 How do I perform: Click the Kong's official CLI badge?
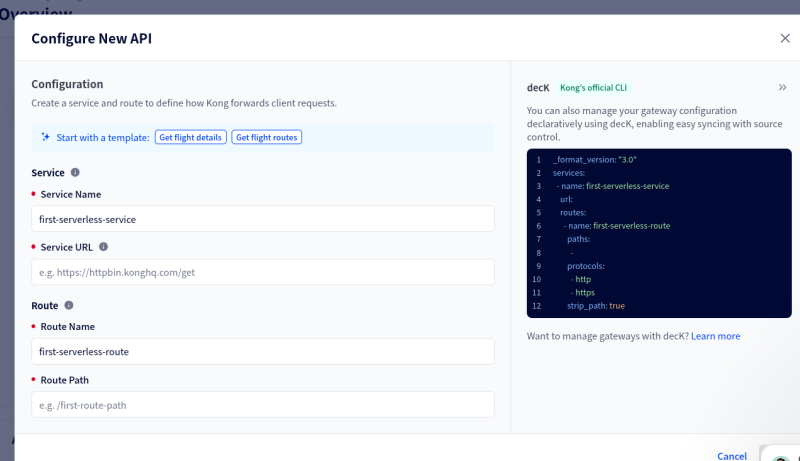594,88
